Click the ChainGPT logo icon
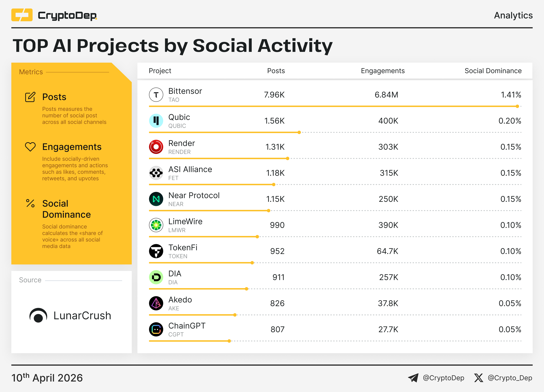Viewport: 544px width, 392px height. click(156, 329)
